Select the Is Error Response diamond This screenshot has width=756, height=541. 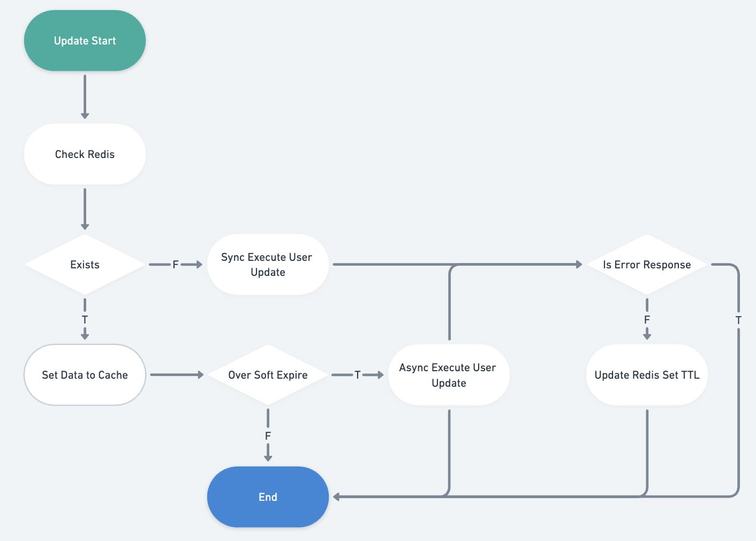(x=647, y=265)
